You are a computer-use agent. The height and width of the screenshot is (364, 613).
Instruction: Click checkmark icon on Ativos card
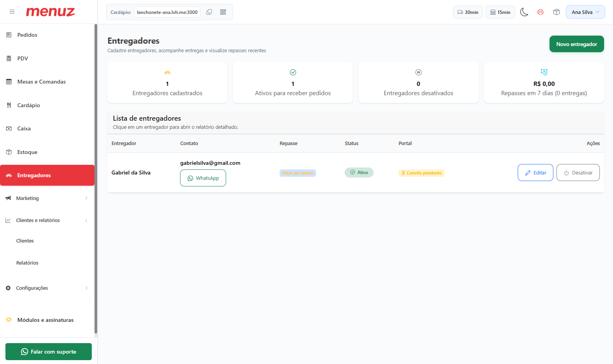tap(293, 72)
